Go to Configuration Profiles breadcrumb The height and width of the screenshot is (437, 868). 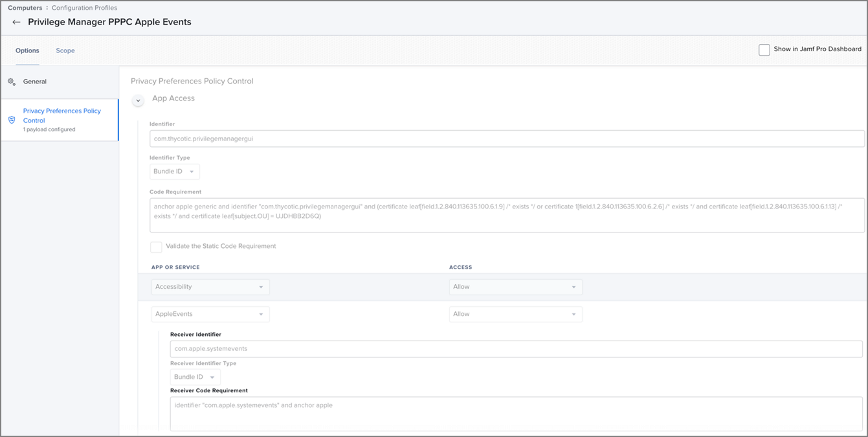[x=84, y=8]
